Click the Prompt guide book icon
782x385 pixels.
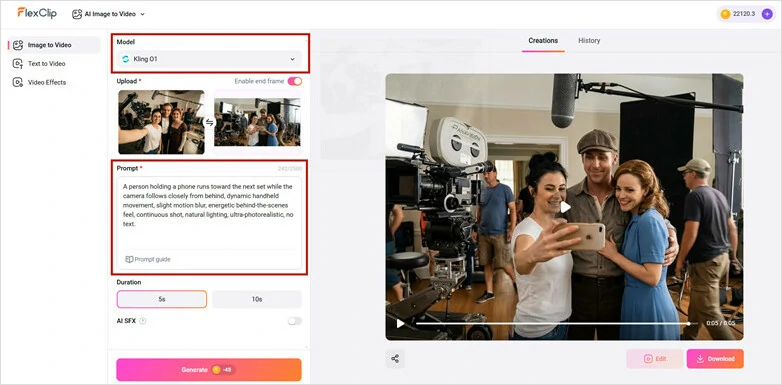click(x=129, y=259)
